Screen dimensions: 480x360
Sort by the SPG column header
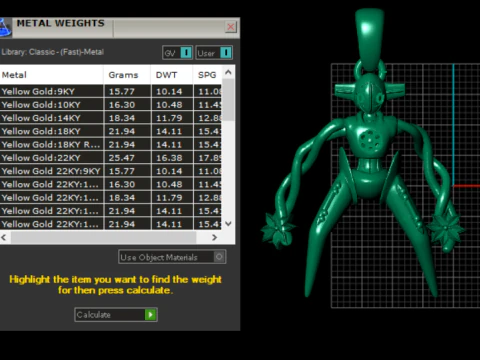207,75
